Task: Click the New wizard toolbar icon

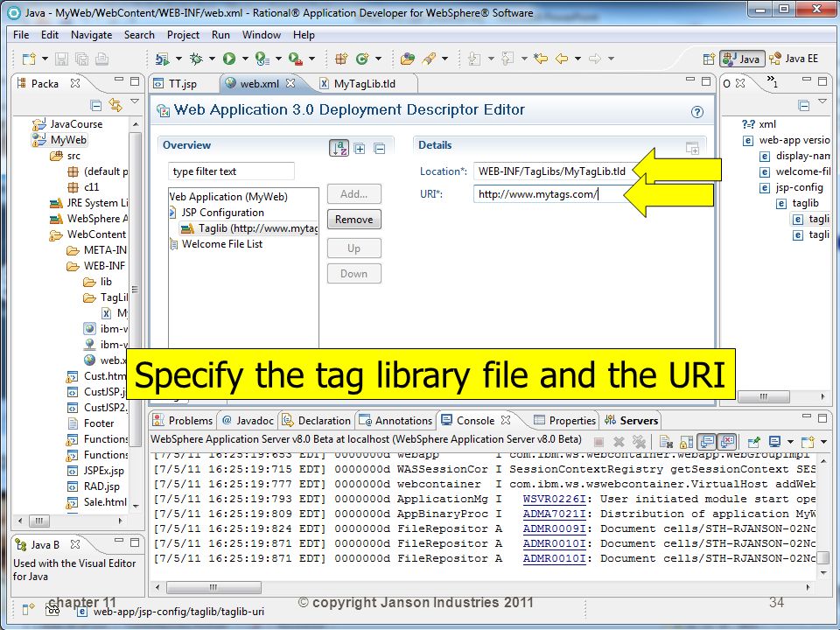Action: pyautogui.click(x=29, y=59)
